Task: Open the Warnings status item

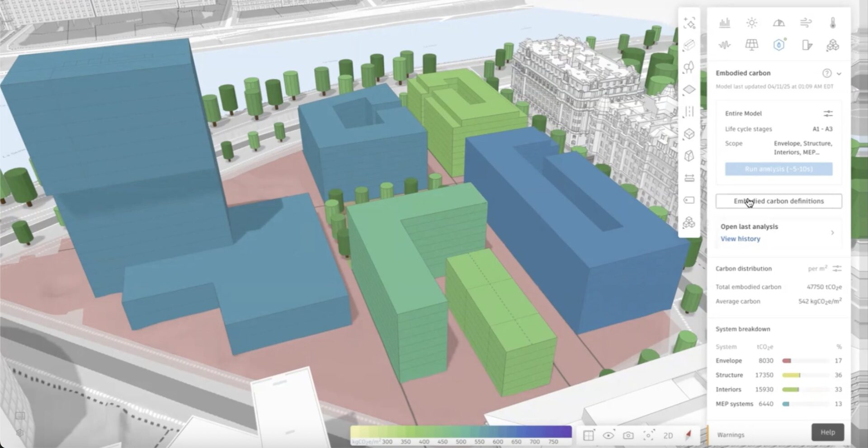Action: click(731, 434)
